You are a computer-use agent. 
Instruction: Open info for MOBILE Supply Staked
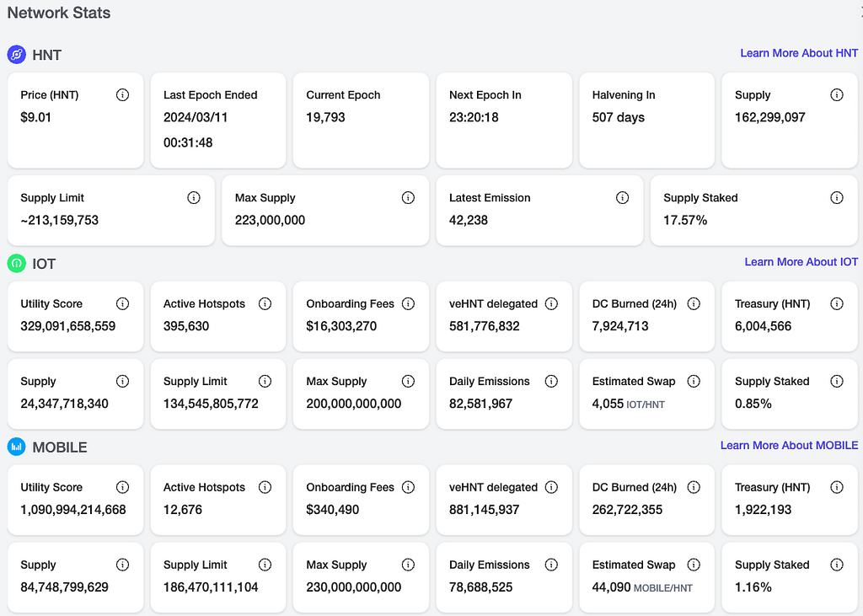[836, 565]
